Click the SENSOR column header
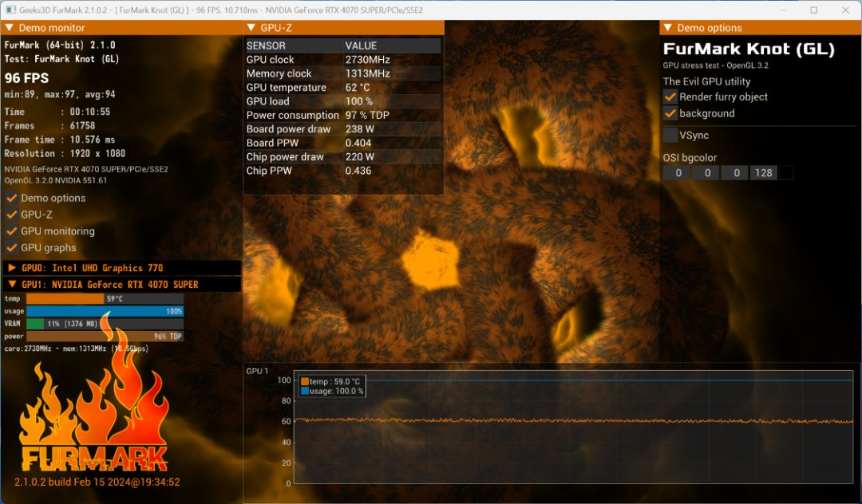This screenshot has height=504, width=862. [x=266, y=45]
